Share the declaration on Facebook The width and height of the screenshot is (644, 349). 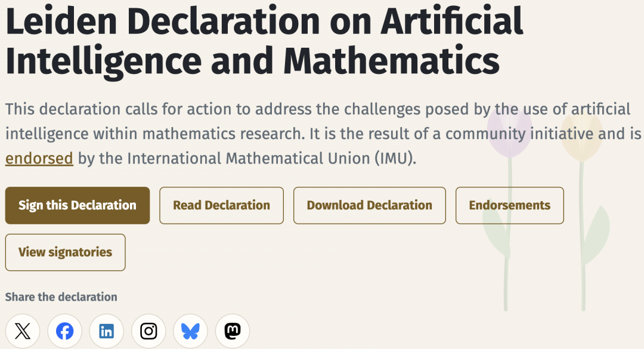64,331
